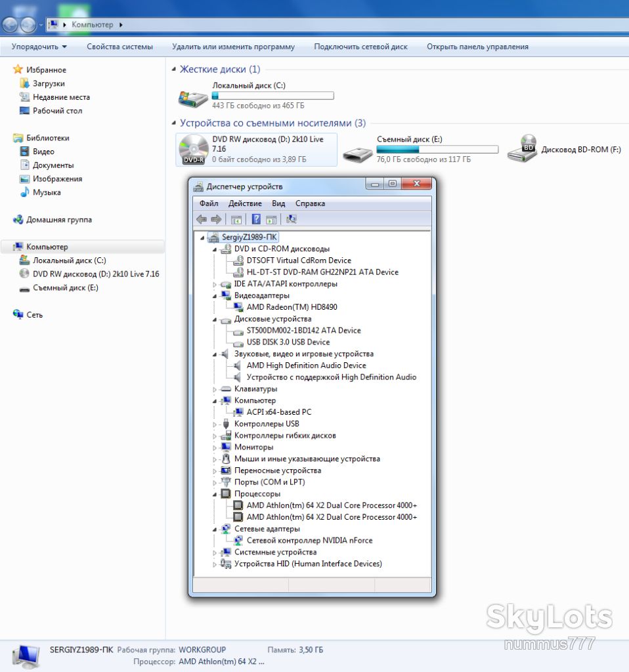Click the removable disk E: icon in main pane
Image resolution: width=629 pixels, height=672 pixels.
(x=358, y=154)
